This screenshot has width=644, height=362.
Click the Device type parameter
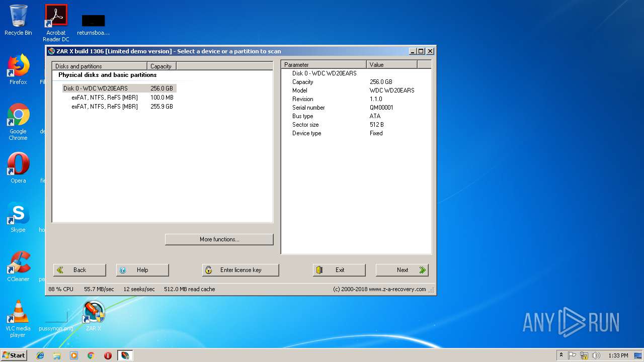(306, 133)
